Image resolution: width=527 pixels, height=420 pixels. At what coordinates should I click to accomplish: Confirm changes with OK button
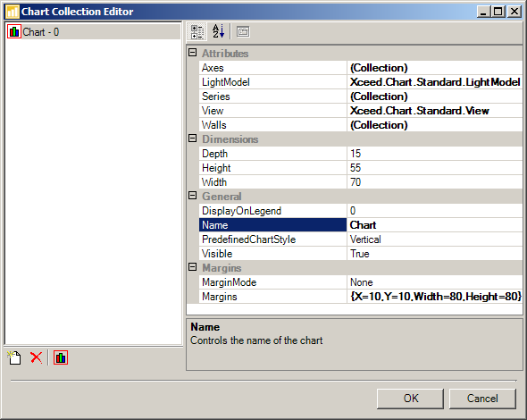tap(410, 399)
